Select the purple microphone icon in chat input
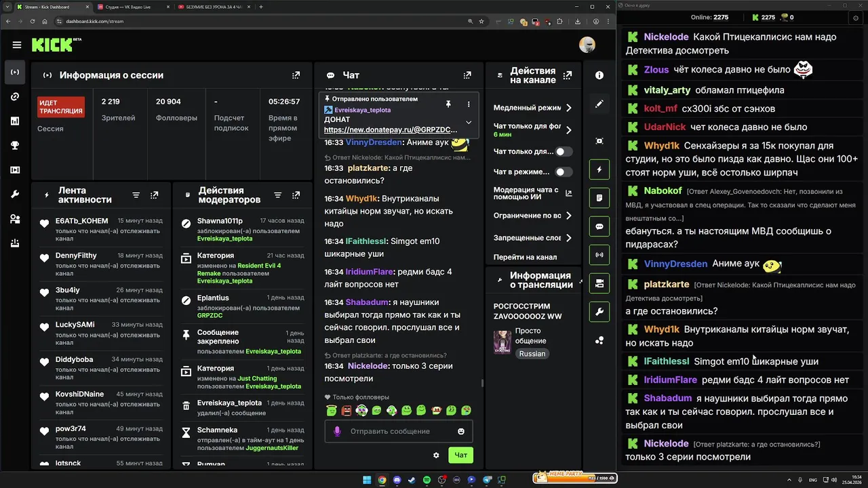868x488 pixels. 337,432
